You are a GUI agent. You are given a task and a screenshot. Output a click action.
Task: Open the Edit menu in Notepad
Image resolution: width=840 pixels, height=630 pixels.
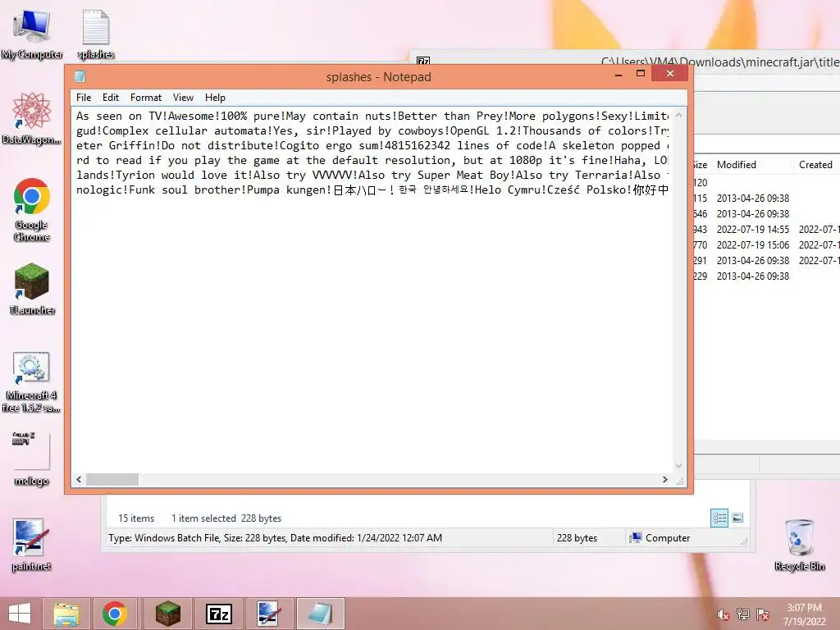pos(111,98)
